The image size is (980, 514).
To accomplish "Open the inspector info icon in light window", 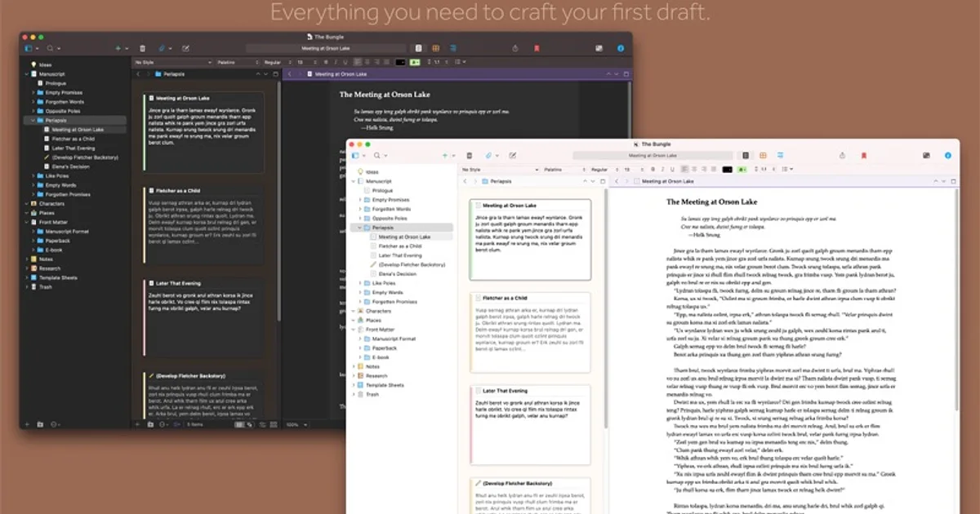I will coord(948,155).
